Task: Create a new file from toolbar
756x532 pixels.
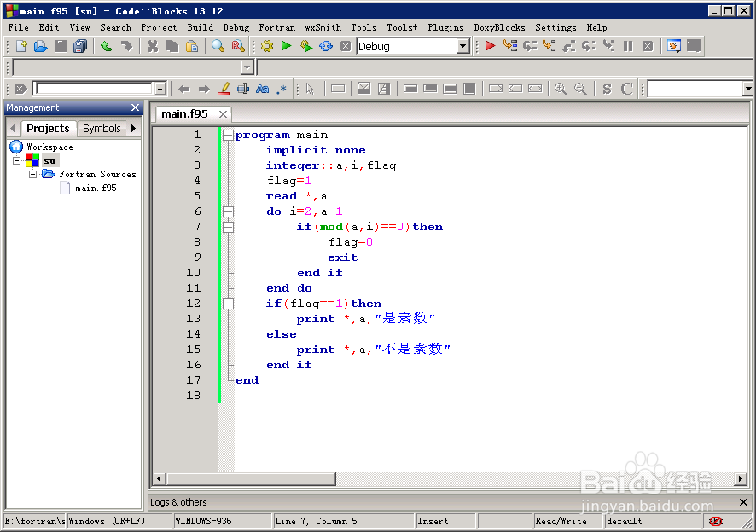Action: click(21, 46)
